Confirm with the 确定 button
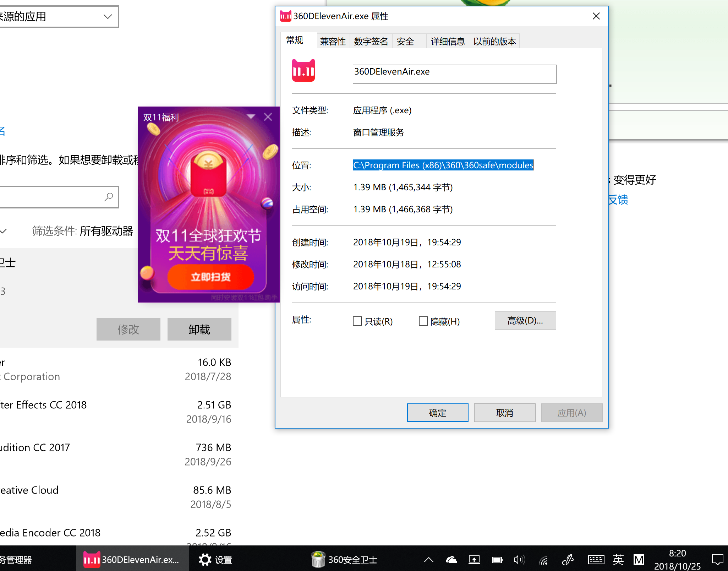Screen dimensions: 728x571 pos(438,413)
